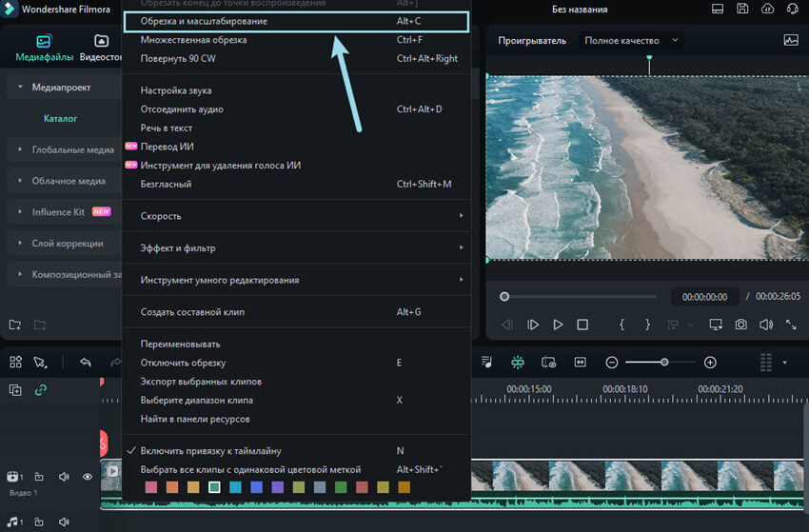Choose Инструмент для удаления голоса ИИ
This screenshot has height=532, width=809.
coord(296,166)
